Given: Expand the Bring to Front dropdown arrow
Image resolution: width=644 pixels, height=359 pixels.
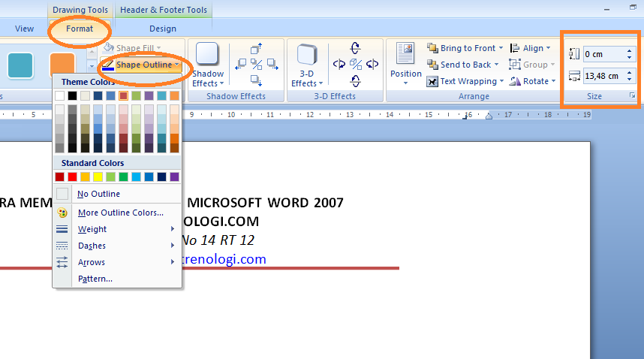Looking at the screenshot, I should click(x=501, y=48).
